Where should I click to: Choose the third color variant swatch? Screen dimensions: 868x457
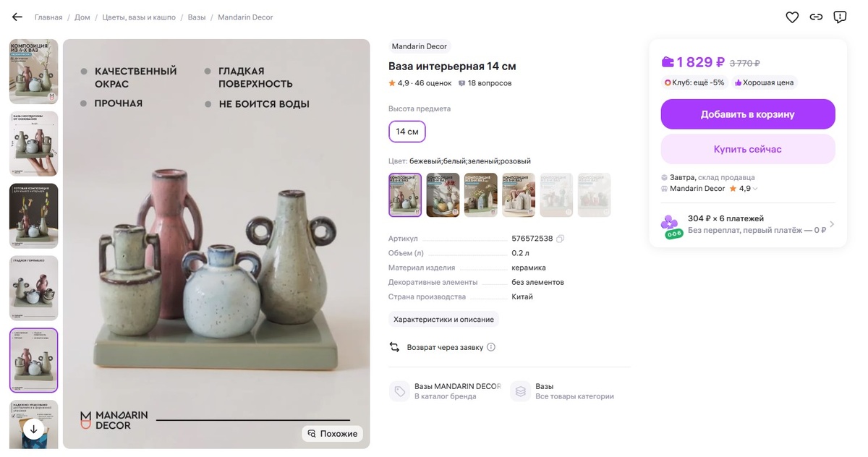point(481,195)
